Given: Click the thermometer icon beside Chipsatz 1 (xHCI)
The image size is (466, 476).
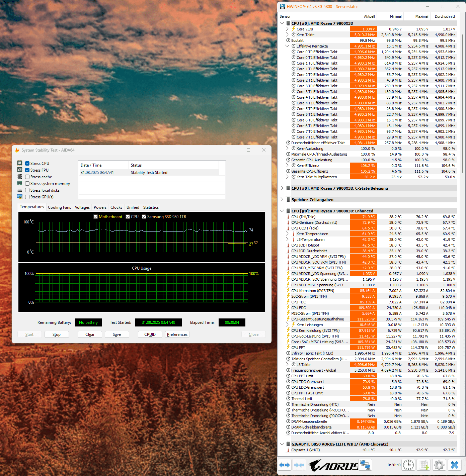Looking at the screenshot, I should (x=288, y=450).
